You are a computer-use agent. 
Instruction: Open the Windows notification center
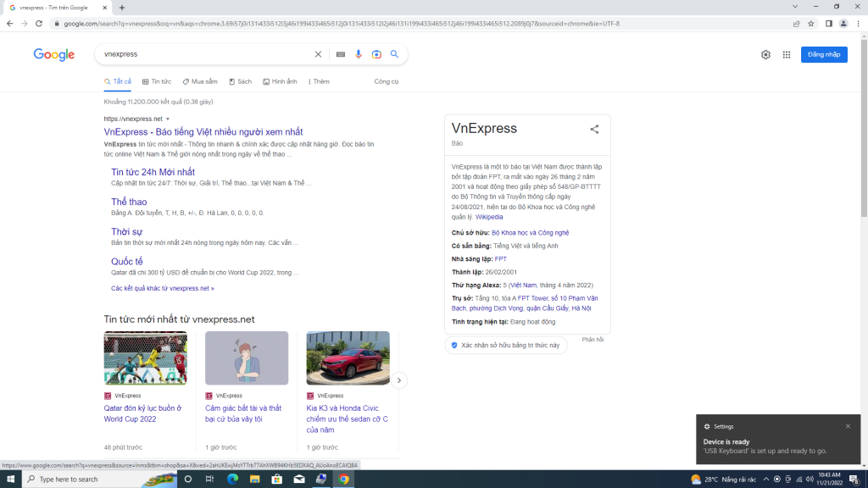tap(854, 480)
